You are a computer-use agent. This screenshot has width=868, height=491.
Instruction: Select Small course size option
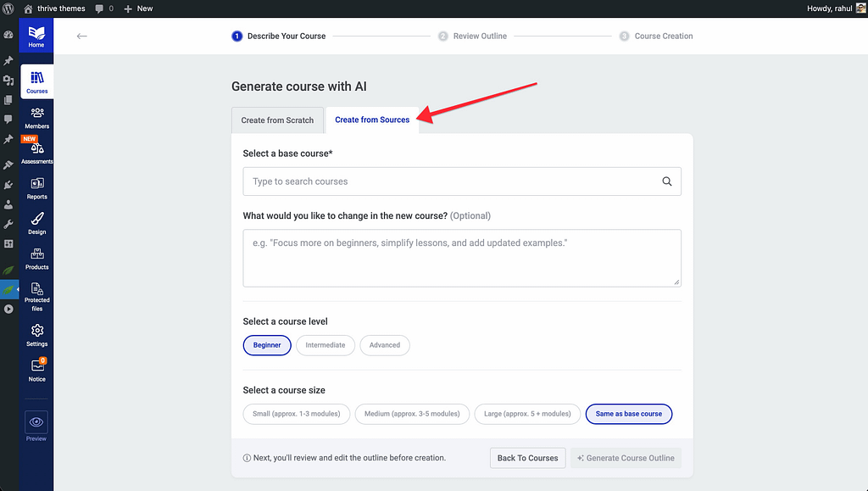296,414
